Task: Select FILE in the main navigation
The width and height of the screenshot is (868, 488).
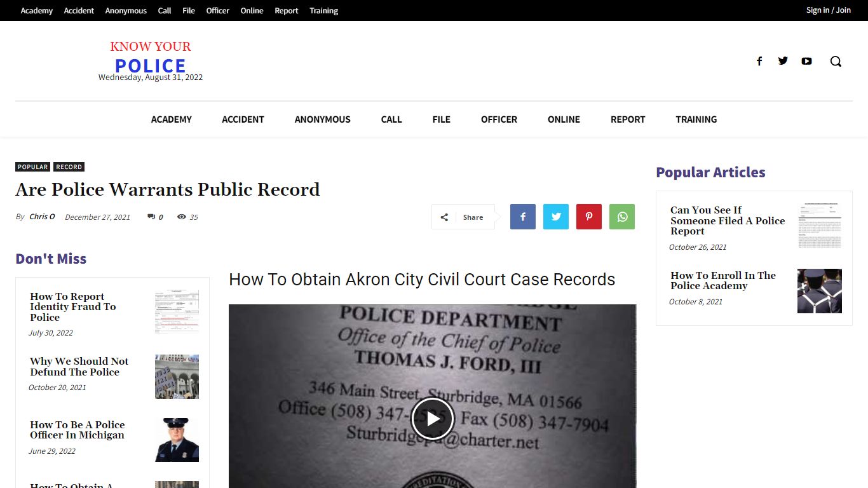Action: [441, 119]
